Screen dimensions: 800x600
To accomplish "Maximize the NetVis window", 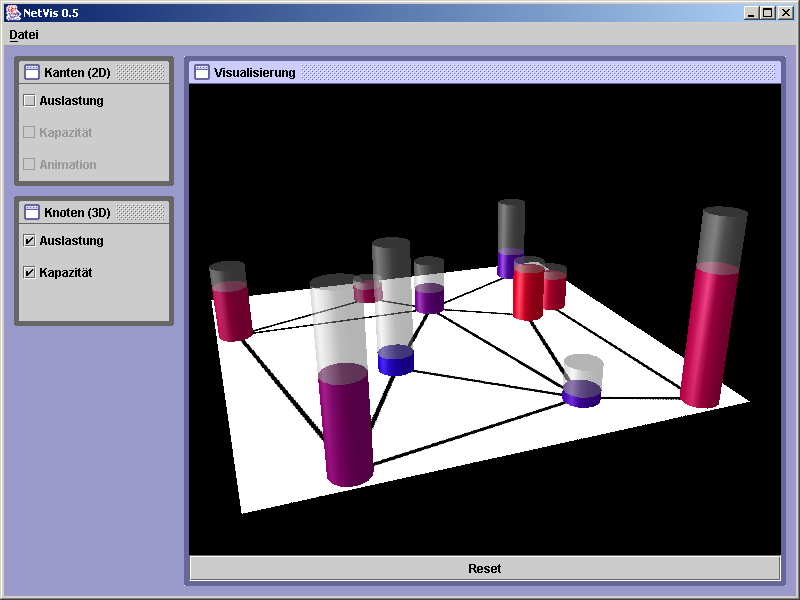I will coord(767,13).
